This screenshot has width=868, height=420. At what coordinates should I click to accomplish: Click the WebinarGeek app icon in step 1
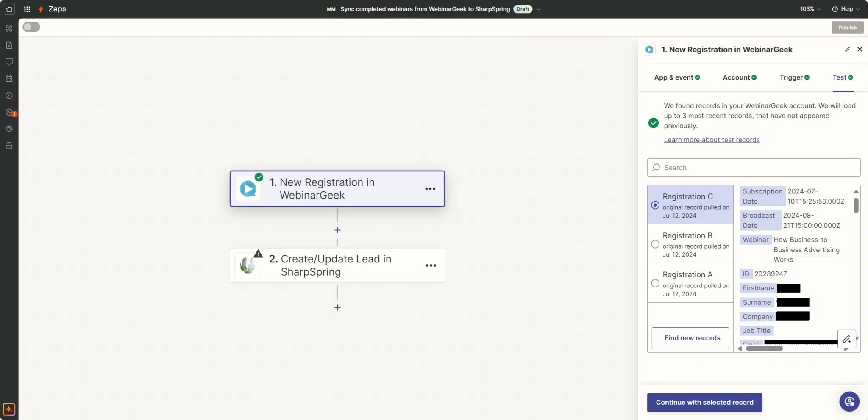tap(248, 189)
